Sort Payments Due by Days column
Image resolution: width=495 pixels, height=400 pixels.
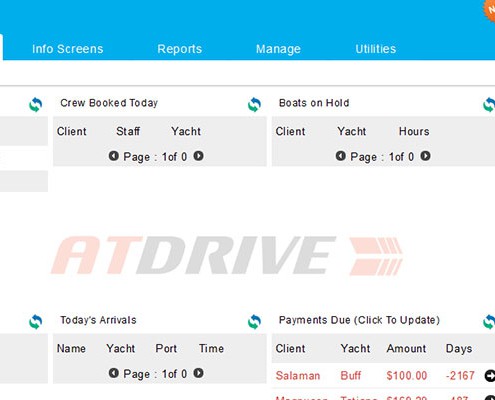coord(459,348)
